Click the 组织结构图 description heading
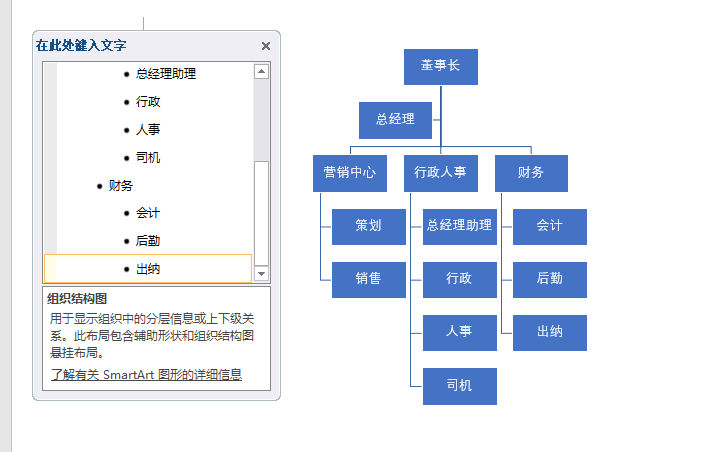Image resolution: width=712 pixels, height=452 pixels. click(77, 298)
